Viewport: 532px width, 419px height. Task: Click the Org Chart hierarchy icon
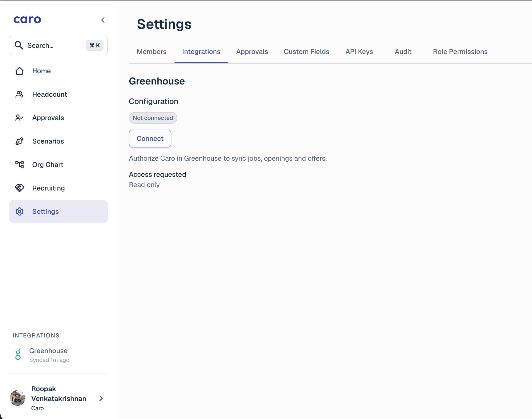[x=19, y=165]
